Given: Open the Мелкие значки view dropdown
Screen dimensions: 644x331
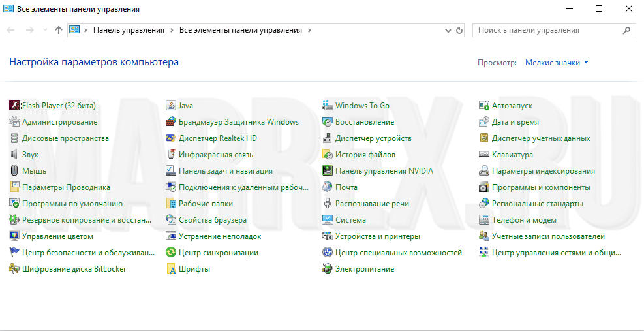Looking at the screenshot, I should coord(557,63).
